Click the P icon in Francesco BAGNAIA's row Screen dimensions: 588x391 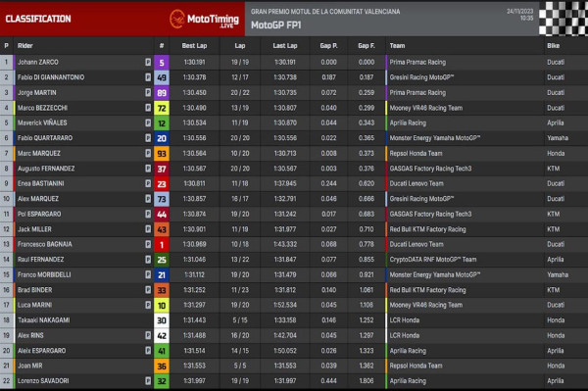click(148, 244)
